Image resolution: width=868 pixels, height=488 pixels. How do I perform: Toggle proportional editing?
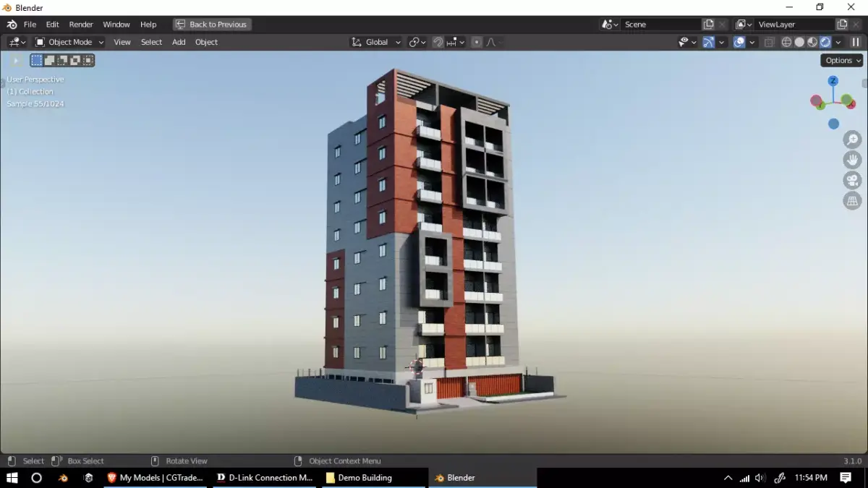click(477, 42)
